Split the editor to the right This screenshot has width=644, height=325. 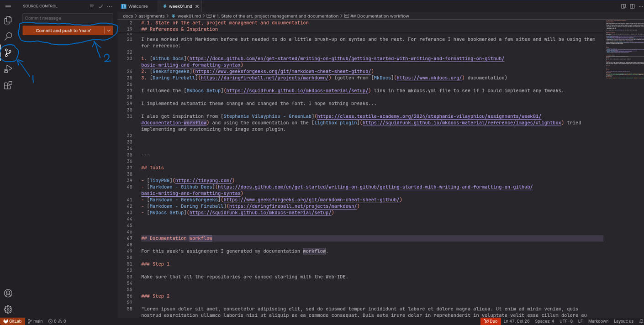click(632, 6)
